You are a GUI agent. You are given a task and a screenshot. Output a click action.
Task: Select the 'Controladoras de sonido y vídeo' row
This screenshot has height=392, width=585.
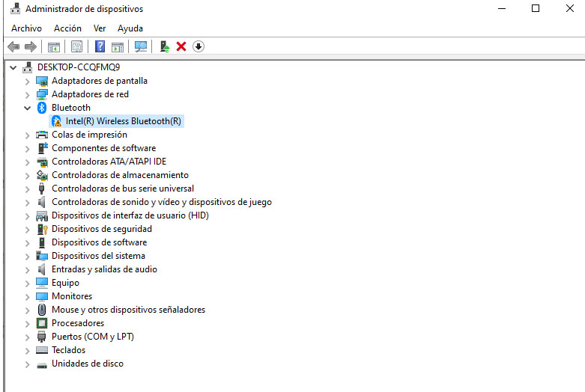click(162, 202)
